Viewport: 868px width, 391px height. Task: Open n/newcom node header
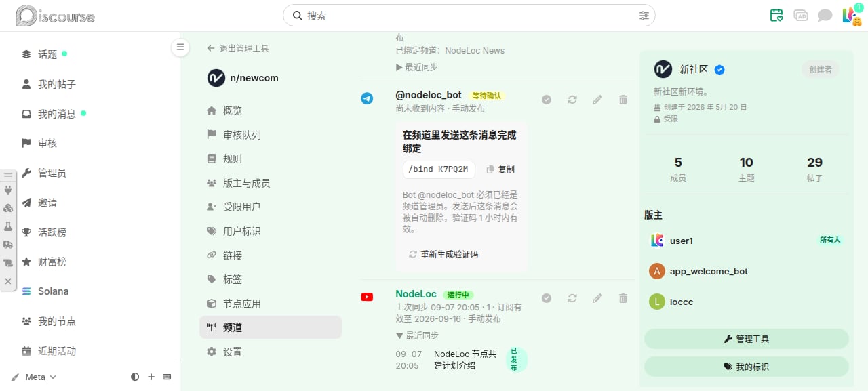click(243, 78)
